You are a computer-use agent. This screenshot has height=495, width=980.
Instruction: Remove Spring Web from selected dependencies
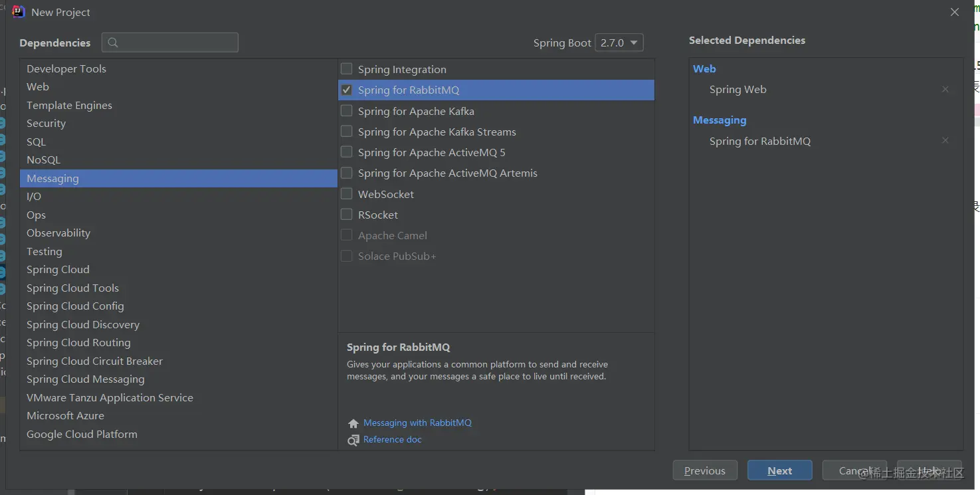click(x=945, y=89)
